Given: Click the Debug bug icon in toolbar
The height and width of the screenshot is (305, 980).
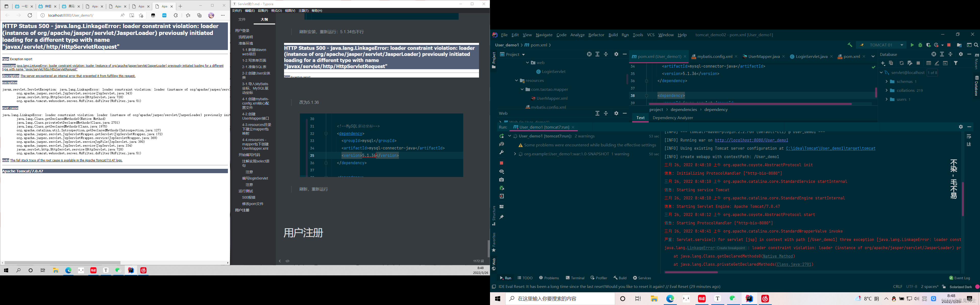Looking at the screenshot, I should point(920,45).
